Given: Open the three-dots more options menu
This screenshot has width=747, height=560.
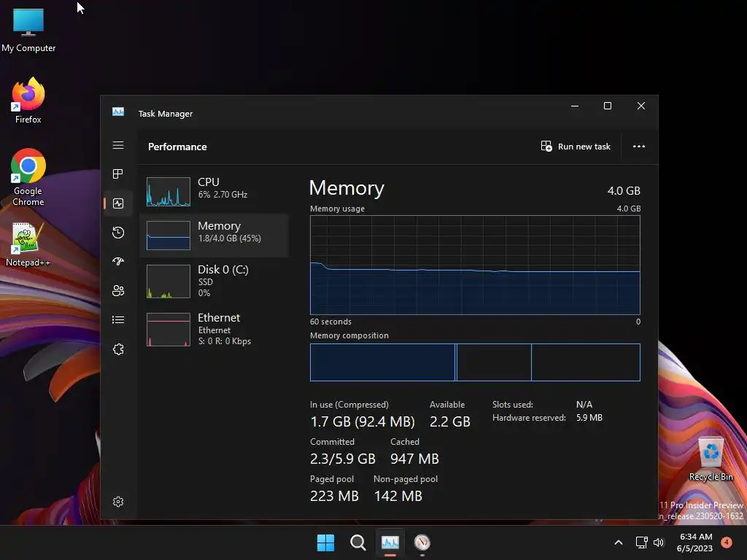Looking at the screenshot, I should [x=639, y=146].
